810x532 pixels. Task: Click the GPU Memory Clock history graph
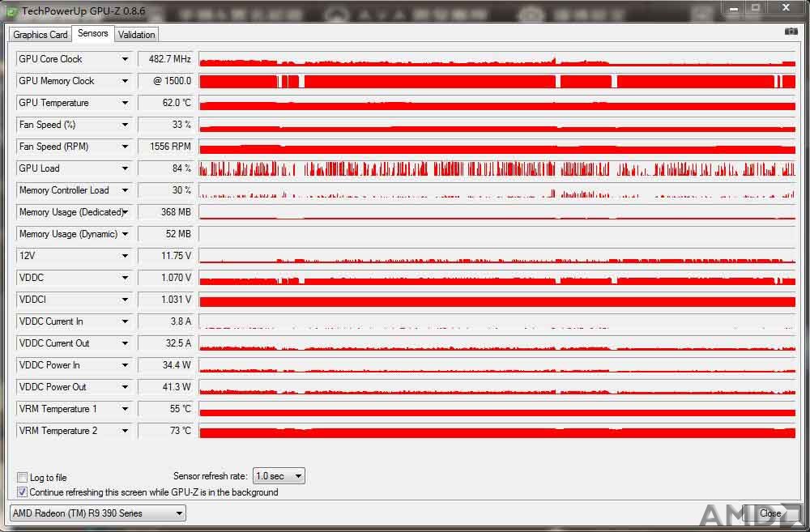pyautogui.click(x=497, y=81)
